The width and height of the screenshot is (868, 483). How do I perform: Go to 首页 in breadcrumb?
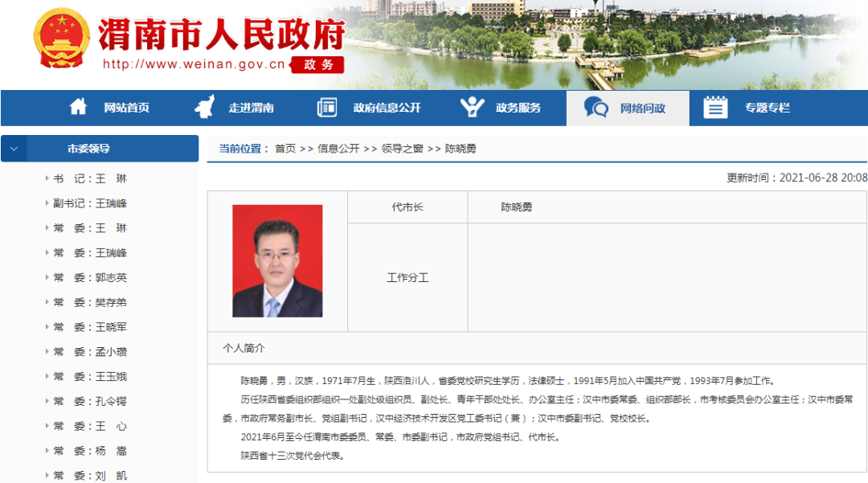tap(285, 149)
